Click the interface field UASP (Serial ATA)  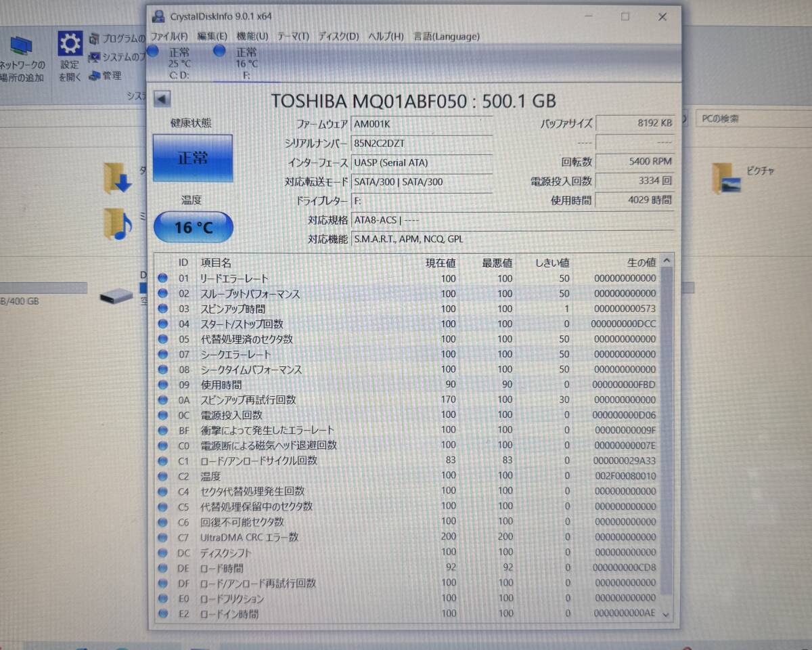coord(422,162)
